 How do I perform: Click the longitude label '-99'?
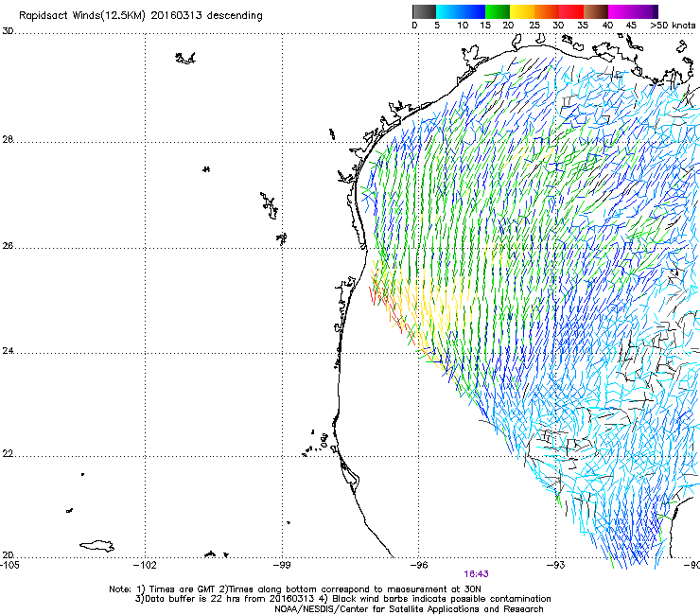(282, 565)
